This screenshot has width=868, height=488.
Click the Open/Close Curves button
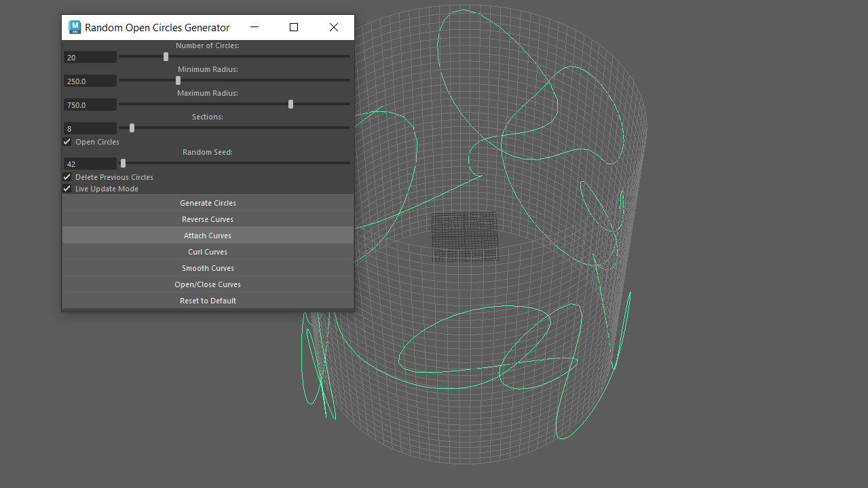point(207,284)
